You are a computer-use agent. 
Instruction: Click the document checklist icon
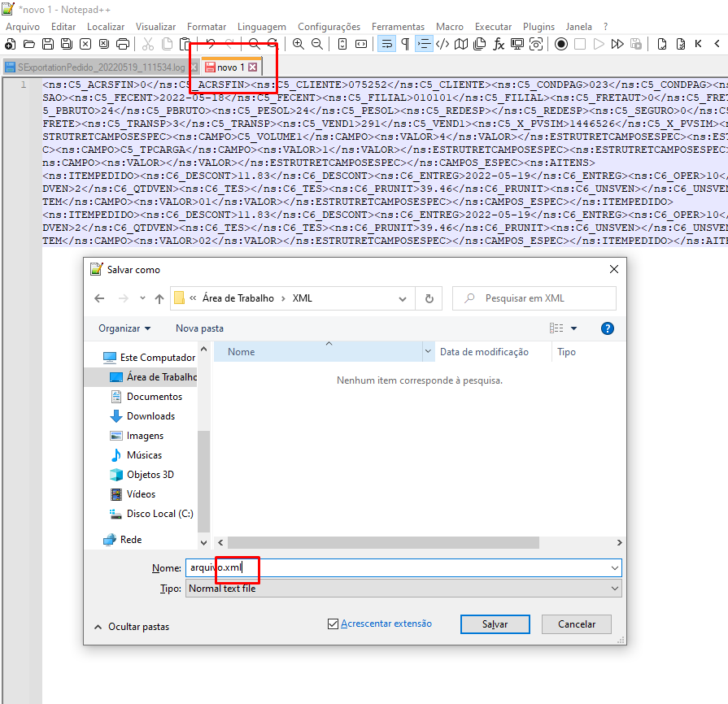(x=681, y=44)
